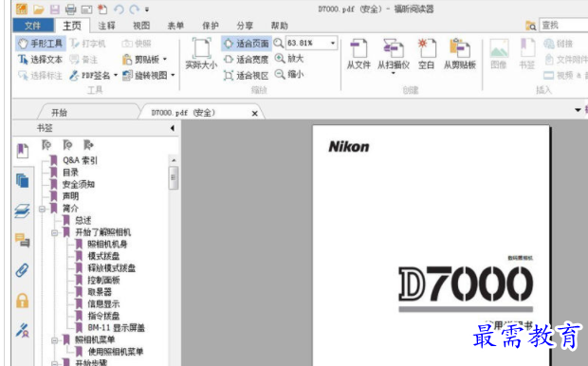The height and width of the screenshot is (366, 588).
Task: Open the 安全须知 bookmark
Action: tap(78, 184)
